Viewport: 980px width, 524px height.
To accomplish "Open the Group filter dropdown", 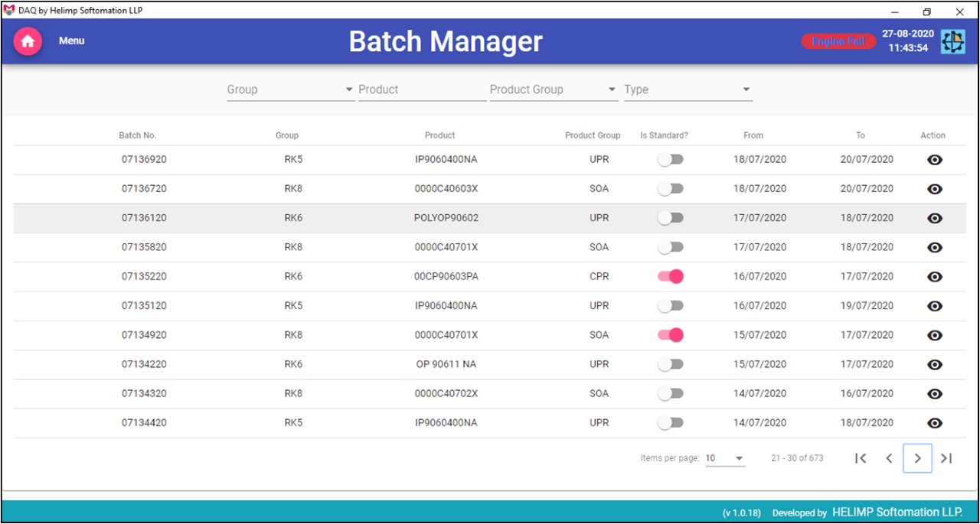I will (290, 90).
